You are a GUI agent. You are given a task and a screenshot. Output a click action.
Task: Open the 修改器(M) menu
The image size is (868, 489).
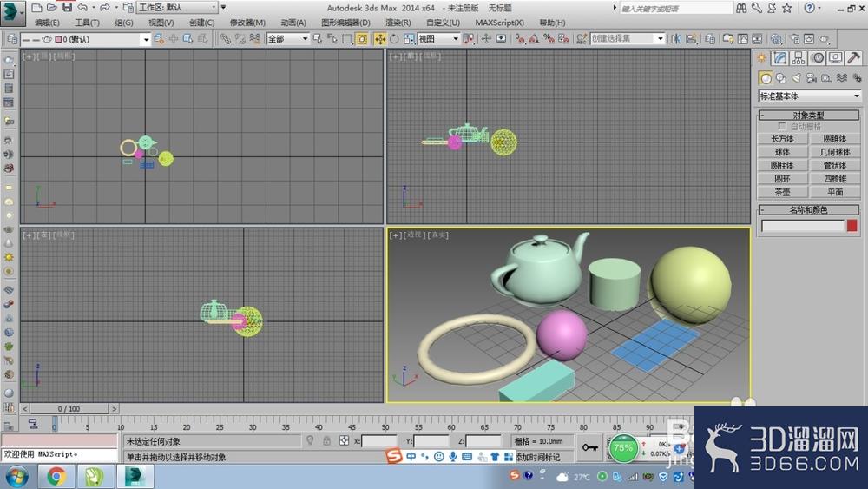247,23
